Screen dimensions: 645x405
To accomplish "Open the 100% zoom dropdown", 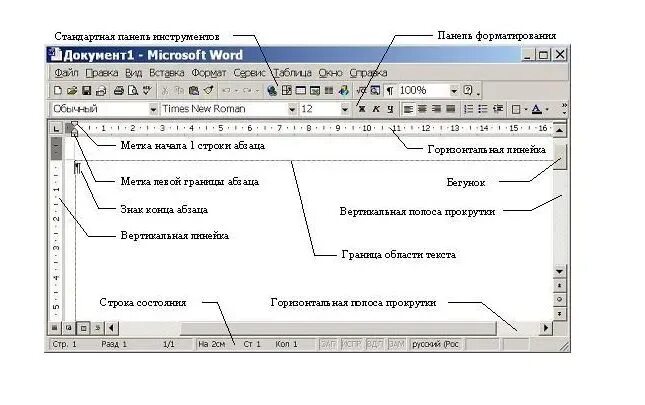I will point(454,90).
